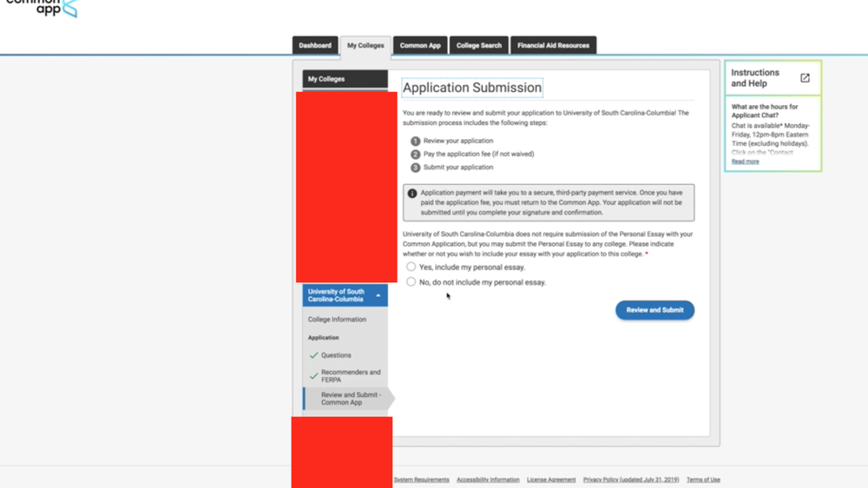The image size is (868, 488).
Task: Open the Dashboard tab
Action: pos(315,45)
